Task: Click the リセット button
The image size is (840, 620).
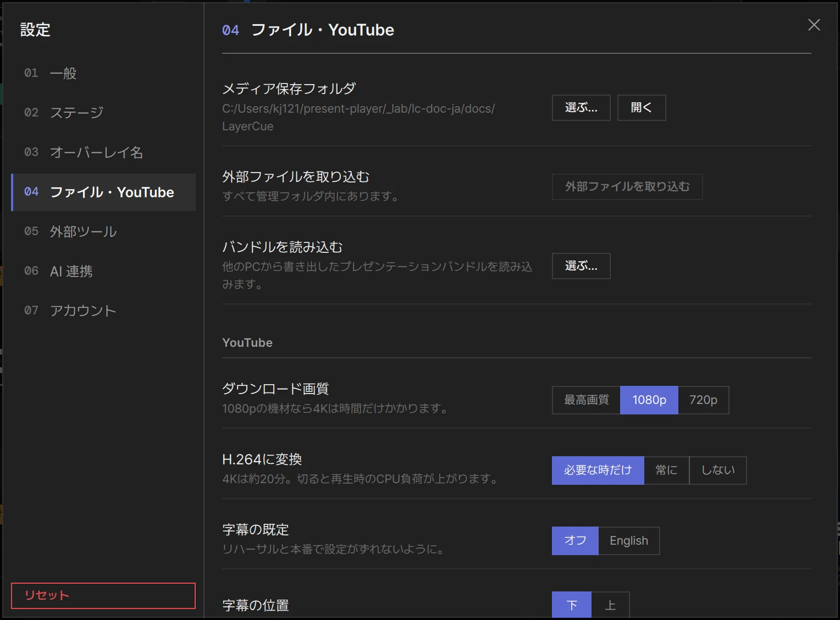Action: coord(103,596)
